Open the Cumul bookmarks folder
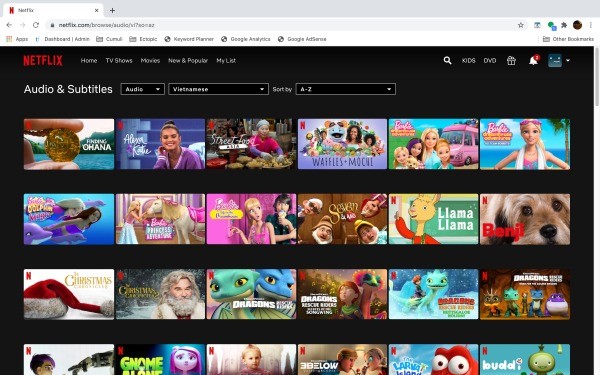This screenshot has width=600, height=375. (x=109, y=39)
